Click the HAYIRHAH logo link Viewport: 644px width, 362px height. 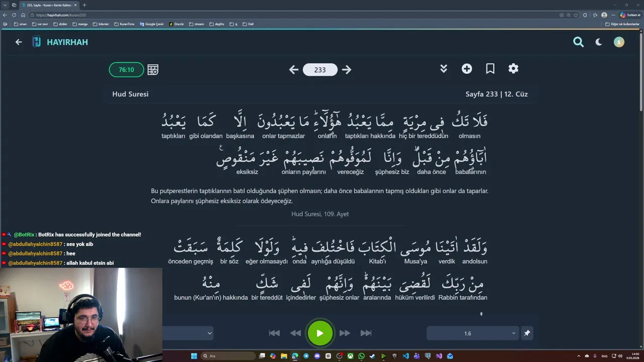point(60,42)
